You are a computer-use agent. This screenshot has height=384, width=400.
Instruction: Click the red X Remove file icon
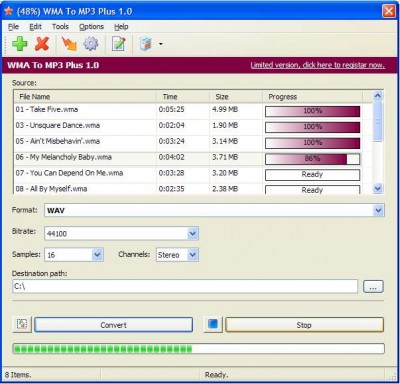tap(42, 44)
